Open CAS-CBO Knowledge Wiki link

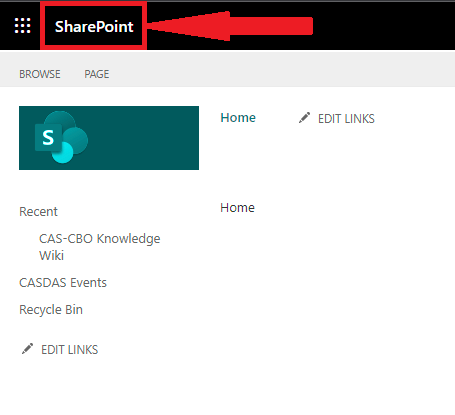tap(100, 247)
